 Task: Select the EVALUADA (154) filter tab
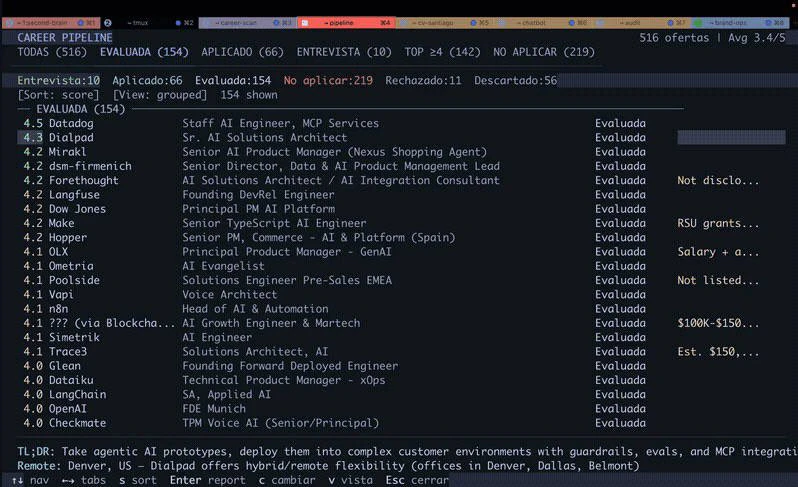click(x=144, y=52)
